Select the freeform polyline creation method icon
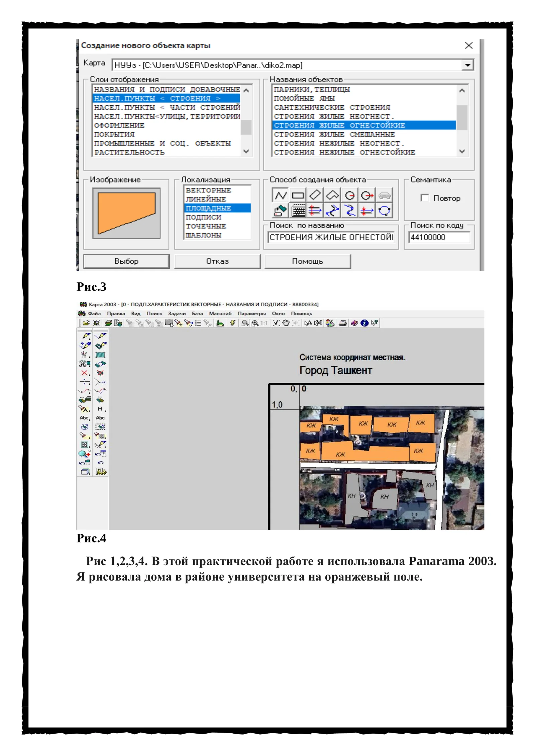535x756 pixels. click(281, 195)
